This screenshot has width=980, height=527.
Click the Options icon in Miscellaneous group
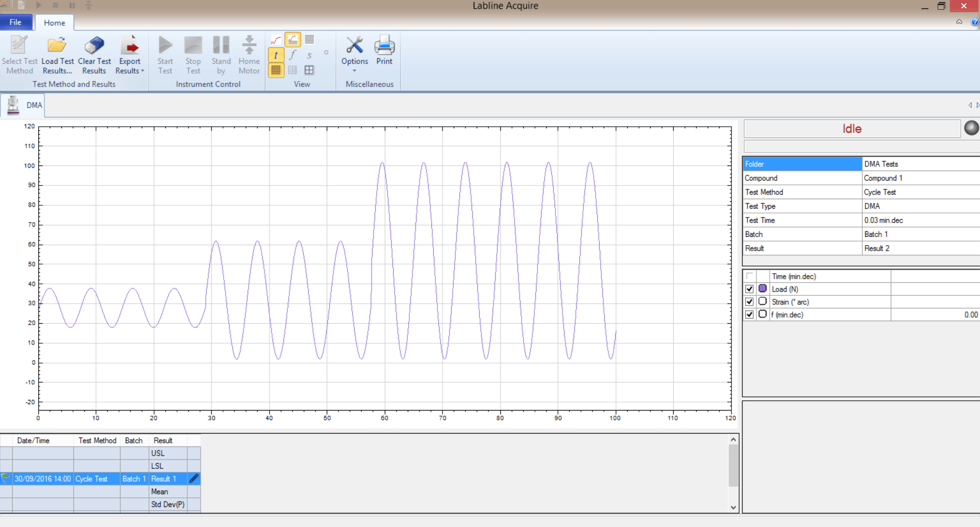[x=354, y=46]
